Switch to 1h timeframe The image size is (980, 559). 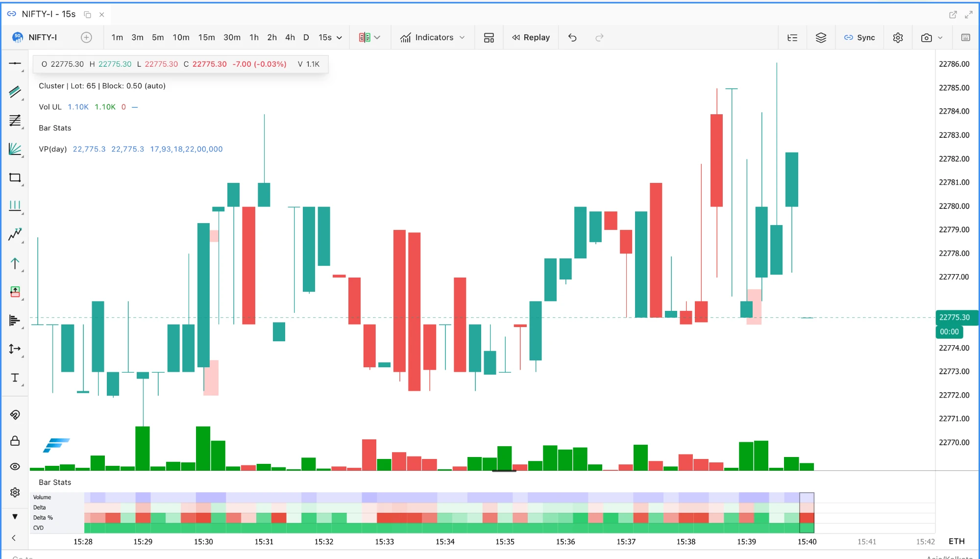click(254, 37)
